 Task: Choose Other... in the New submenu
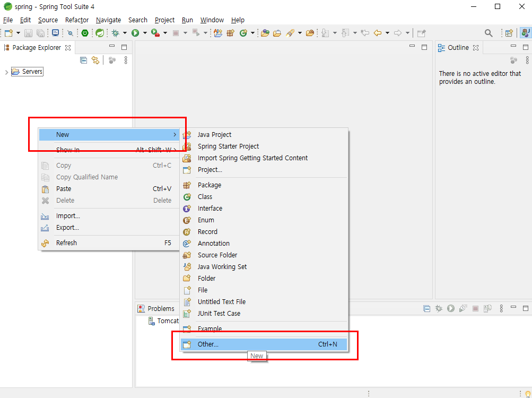point(264,344)
